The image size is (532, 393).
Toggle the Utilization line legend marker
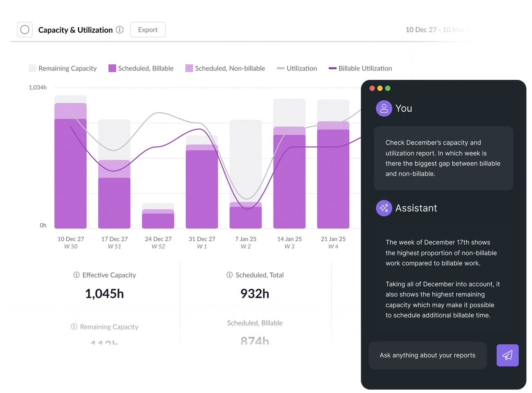[x=281, y=68]
